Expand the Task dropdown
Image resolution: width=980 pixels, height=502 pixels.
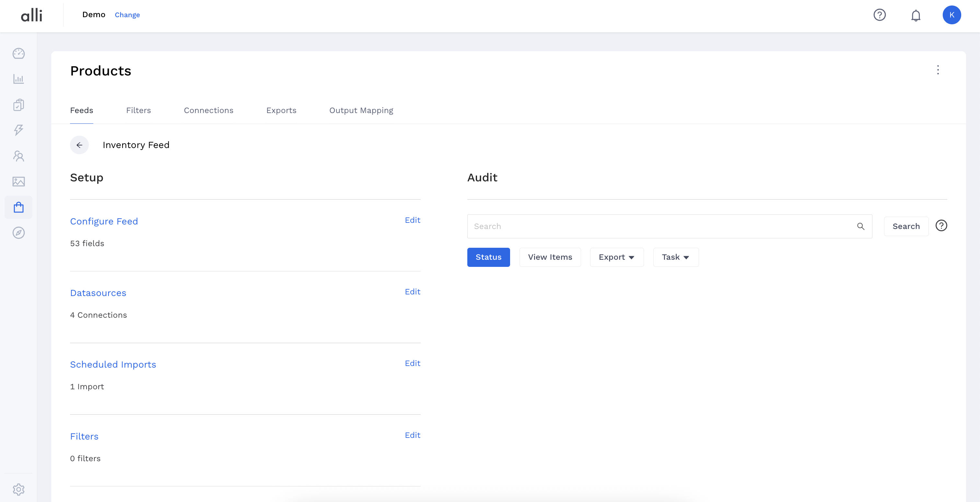[x=675, y=257]
